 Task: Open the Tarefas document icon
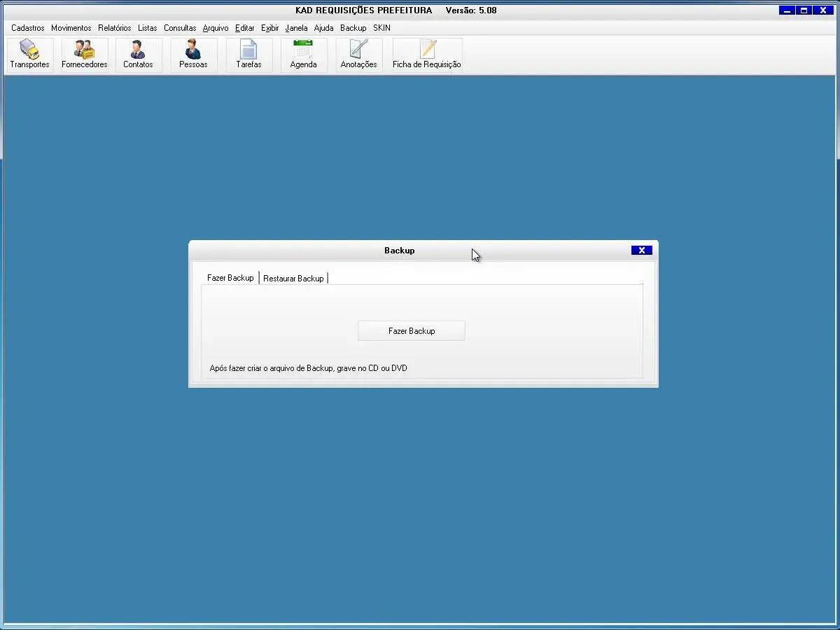(x=248, y=55)
